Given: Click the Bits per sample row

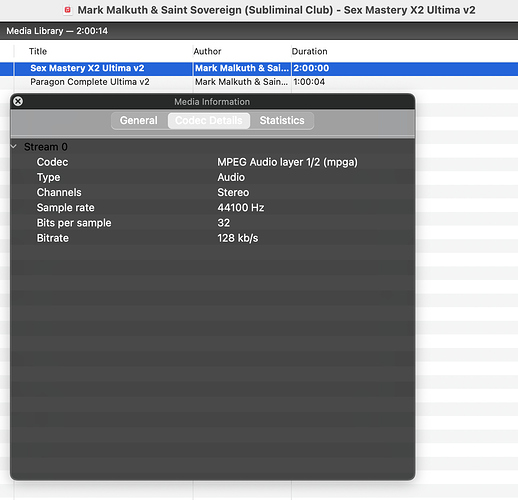Looking at the screenshot, I should 213,223.
